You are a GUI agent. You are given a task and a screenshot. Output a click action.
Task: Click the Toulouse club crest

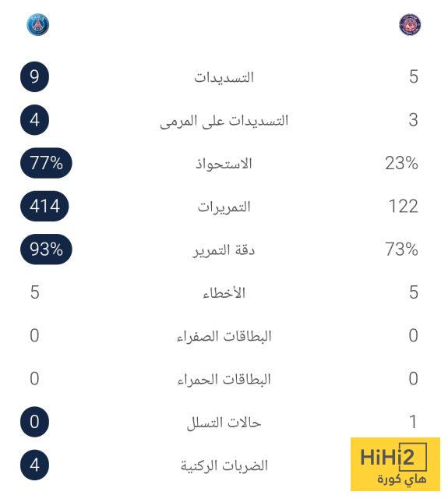point(410,24)
